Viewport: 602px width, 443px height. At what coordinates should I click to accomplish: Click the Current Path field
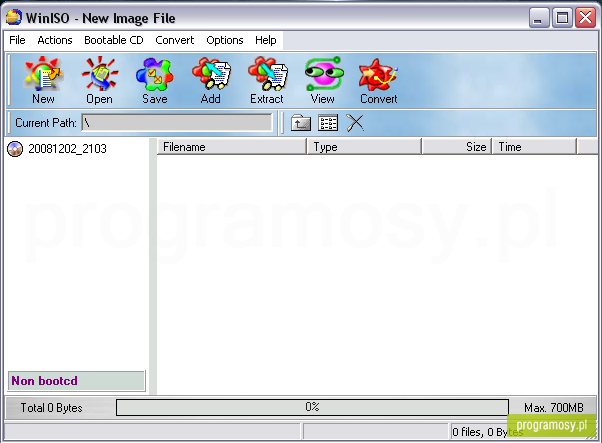tap(177, 122)
